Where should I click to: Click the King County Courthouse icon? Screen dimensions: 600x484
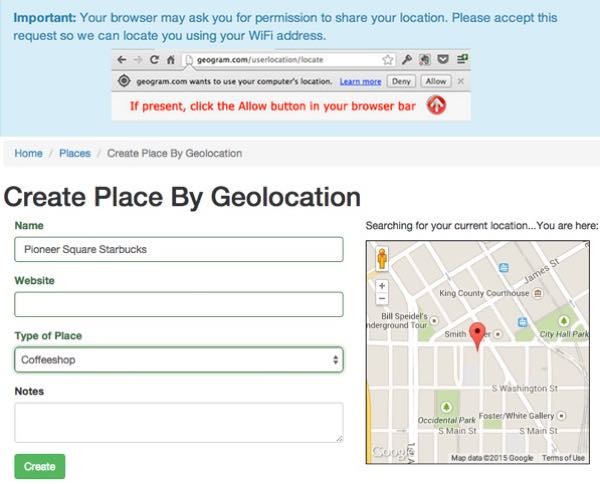538,293
